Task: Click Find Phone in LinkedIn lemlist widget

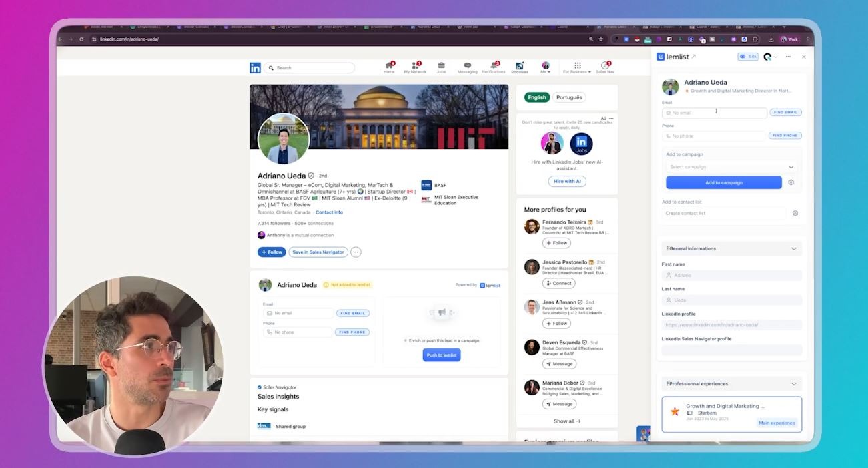Action: [x=352, y=332]
